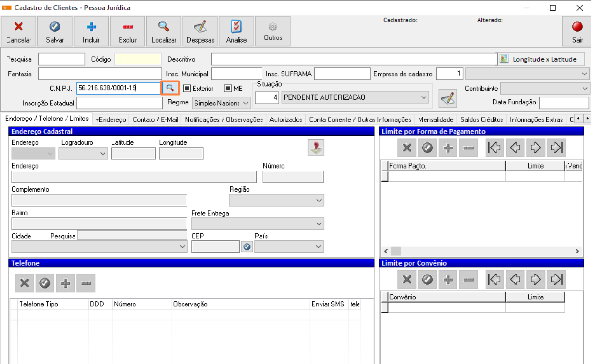This screenshot has height=364, width=591.
Task: Switch to the +Endereço tab
Action: click(x=111, y=120)
